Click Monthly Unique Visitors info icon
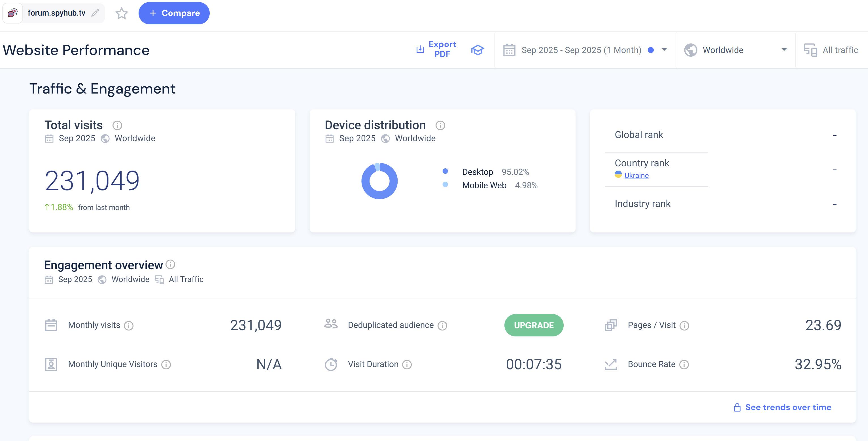 coord(166,364)
